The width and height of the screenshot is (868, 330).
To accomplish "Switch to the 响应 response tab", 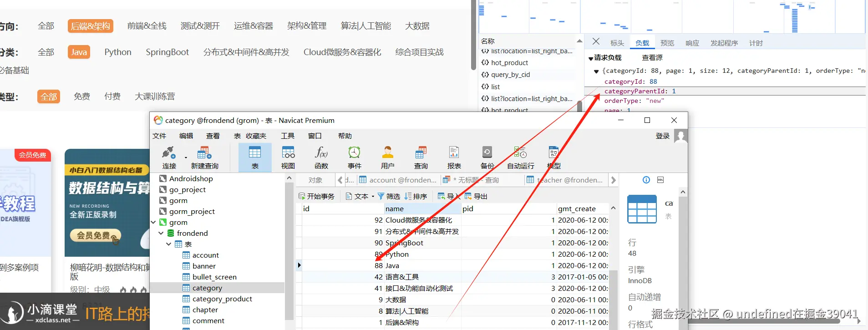I will click(x=692, y=43).
